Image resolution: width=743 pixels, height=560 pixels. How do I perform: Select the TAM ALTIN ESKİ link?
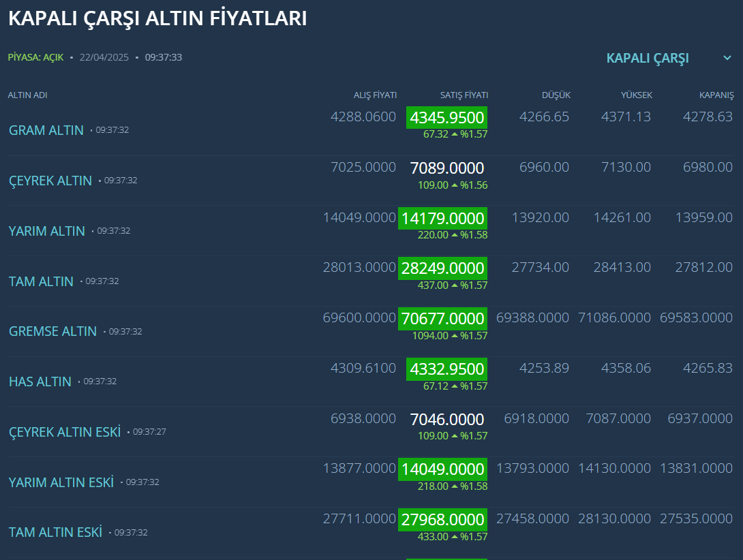coord(55,532)
